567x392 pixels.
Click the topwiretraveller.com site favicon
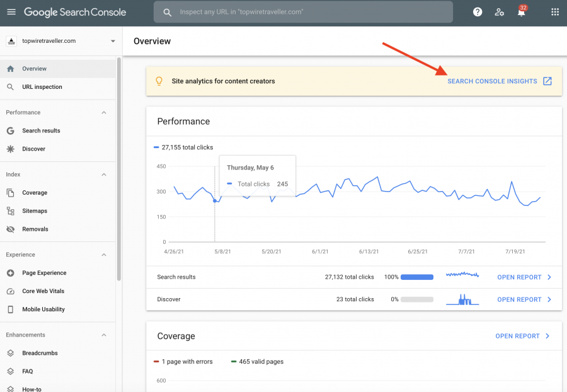[11, 41]
